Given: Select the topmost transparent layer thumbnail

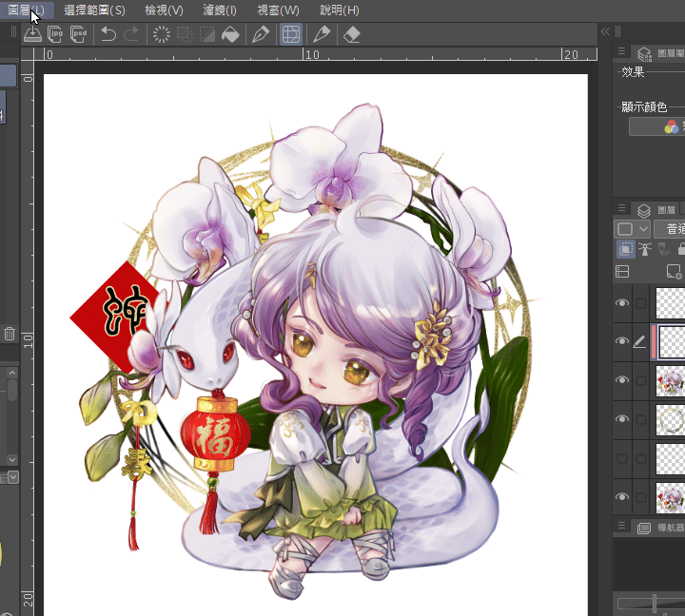Looking at the screenshot, I should click(x=671, y=303).
